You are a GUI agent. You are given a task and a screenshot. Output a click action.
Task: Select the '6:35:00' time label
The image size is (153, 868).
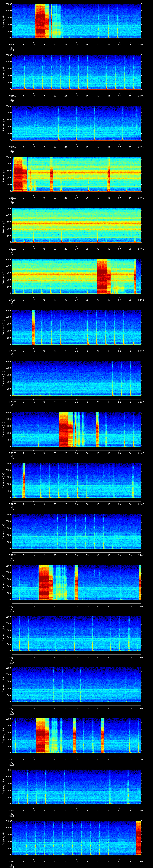(12, 708)
